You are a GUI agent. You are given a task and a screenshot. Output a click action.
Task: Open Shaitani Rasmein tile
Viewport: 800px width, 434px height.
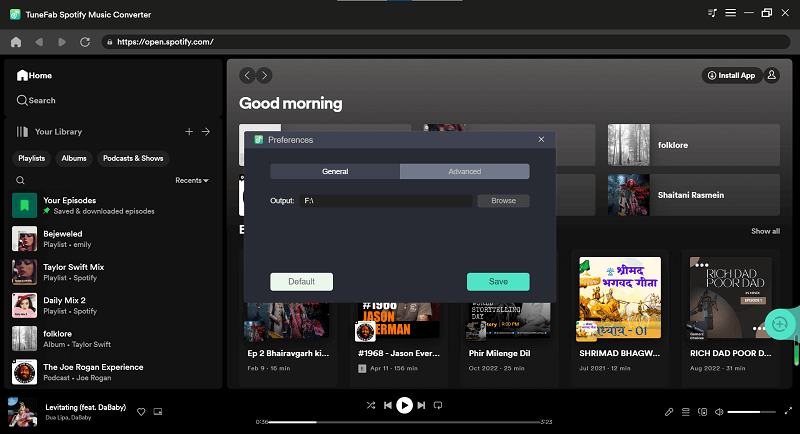click(693, 195)
